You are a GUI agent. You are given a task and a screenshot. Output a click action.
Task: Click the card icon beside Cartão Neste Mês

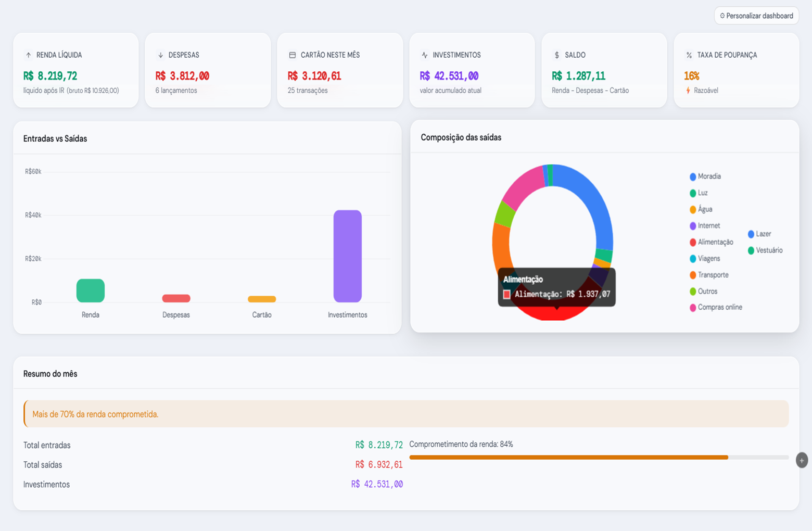tap(293, 55)
